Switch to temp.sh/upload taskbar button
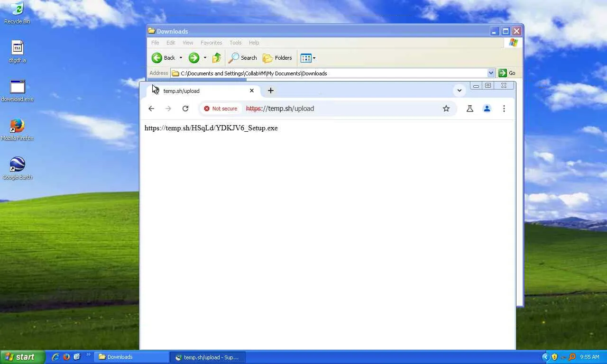Screen dimensions: 607x364 [209, 357]
